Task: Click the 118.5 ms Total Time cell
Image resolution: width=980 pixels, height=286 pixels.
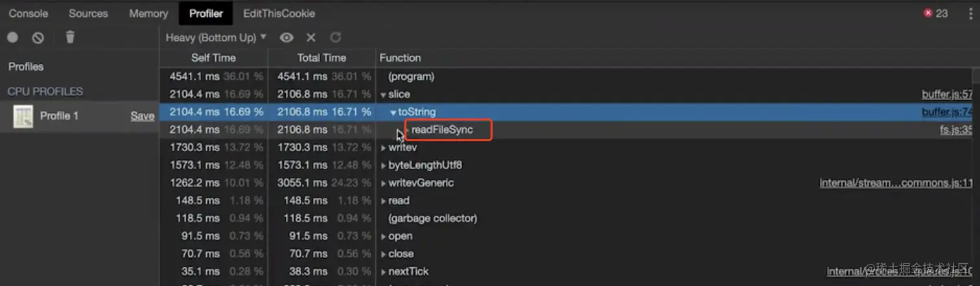Action: click(321, 219)
